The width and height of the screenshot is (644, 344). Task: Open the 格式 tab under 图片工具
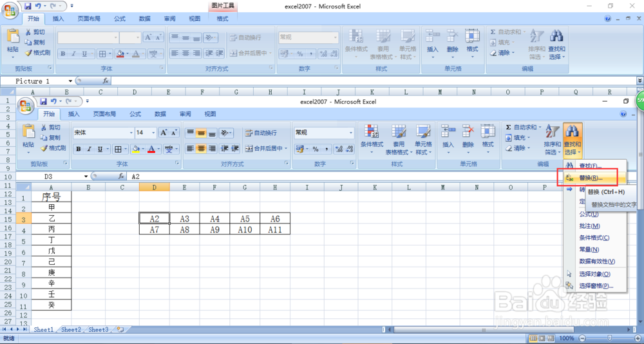(222, 19)
